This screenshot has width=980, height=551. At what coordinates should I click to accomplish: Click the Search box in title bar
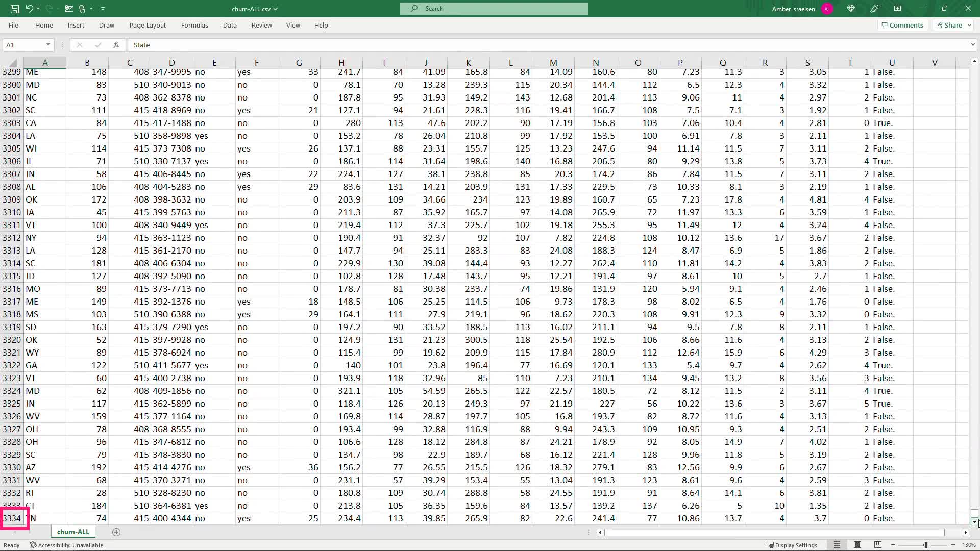point(494,9)
